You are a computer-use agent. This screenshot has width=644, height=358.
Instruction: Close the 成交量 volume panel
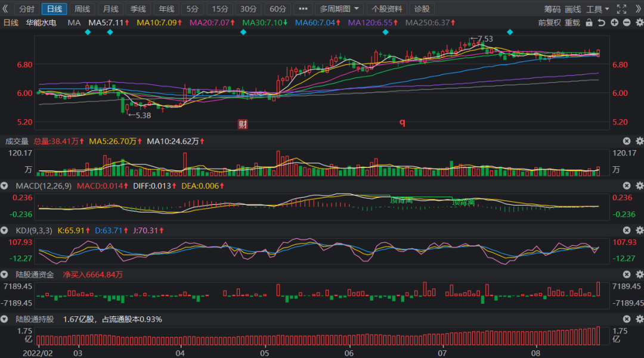click(x=627, y=141)
